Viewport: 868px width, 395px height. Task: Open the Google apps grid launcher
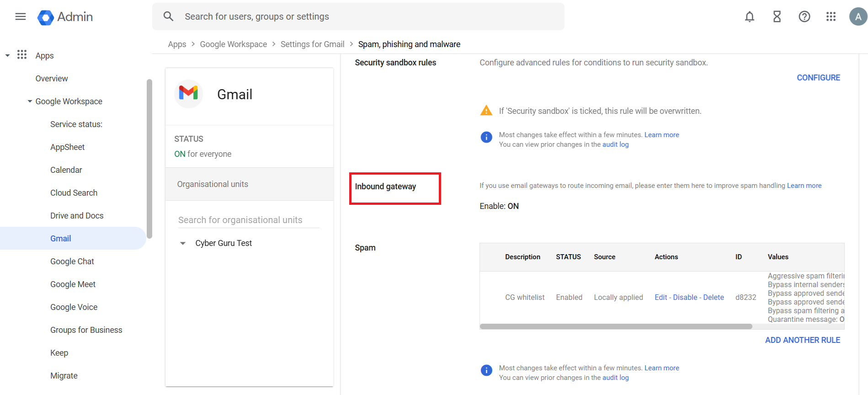tap(831, 17)
